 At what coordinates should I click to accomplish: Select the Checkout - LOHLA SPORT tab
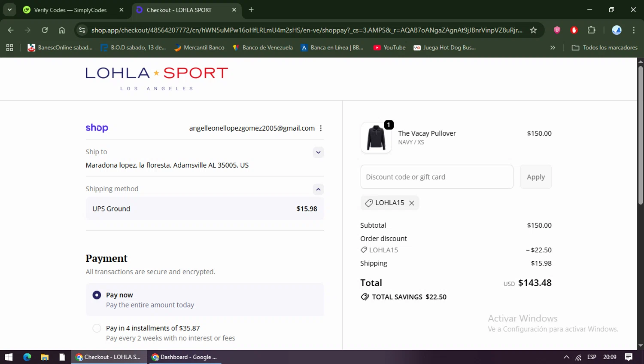click(179, 10)
